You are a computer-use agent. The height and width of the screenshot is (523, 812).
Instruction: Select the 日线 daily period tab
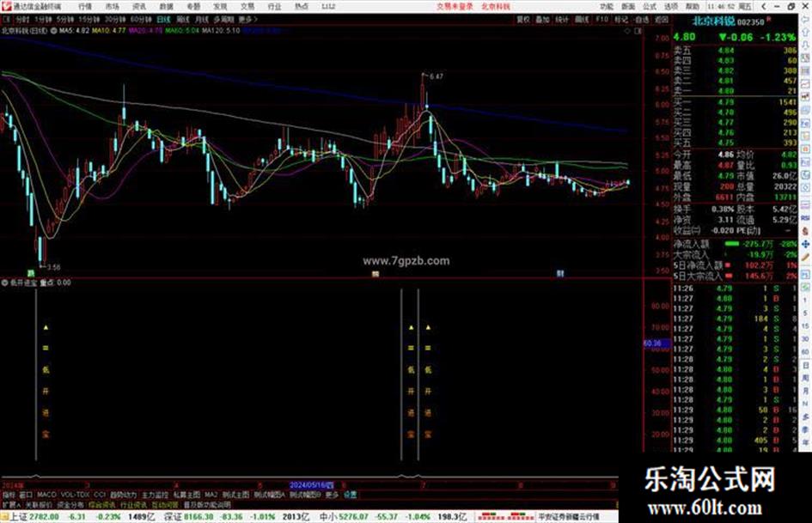click(163, 20)
